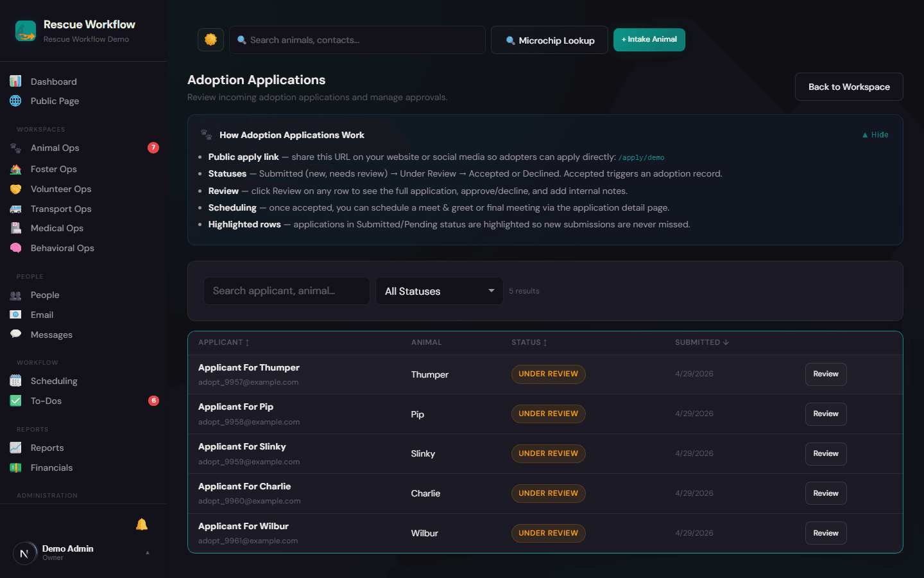Collapse the help panel with Hide
924x578 pixels.
point(875,135)
